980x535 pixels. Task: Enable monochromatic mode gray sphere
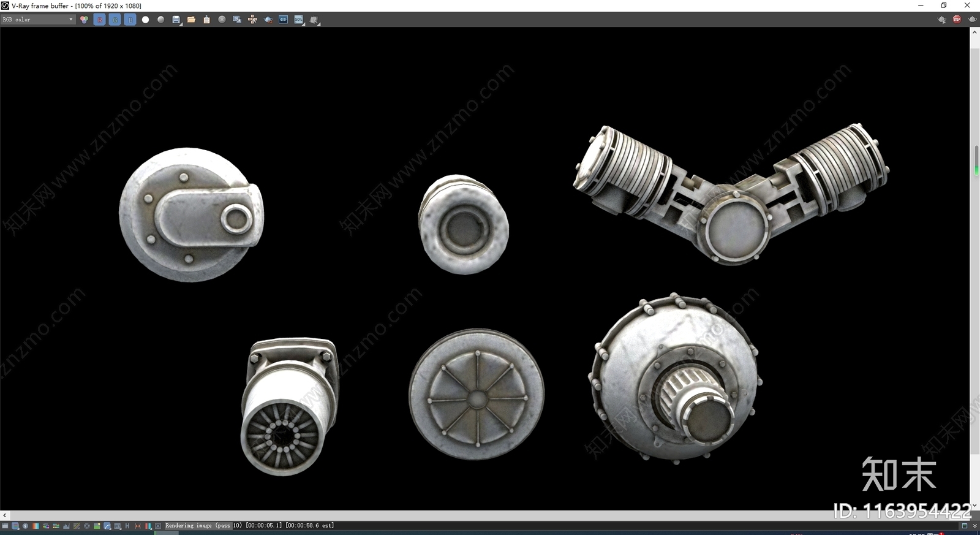pos(160,20)
